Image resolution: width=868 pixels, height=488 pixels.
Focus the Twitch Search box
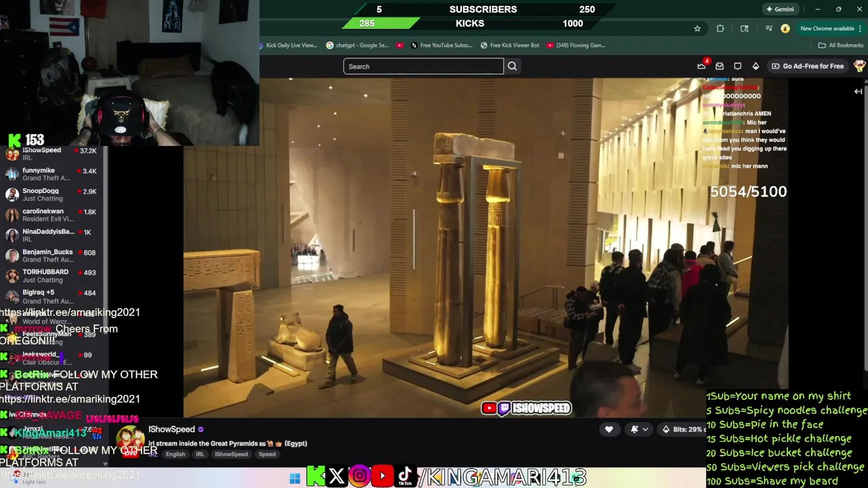point(423,66)
